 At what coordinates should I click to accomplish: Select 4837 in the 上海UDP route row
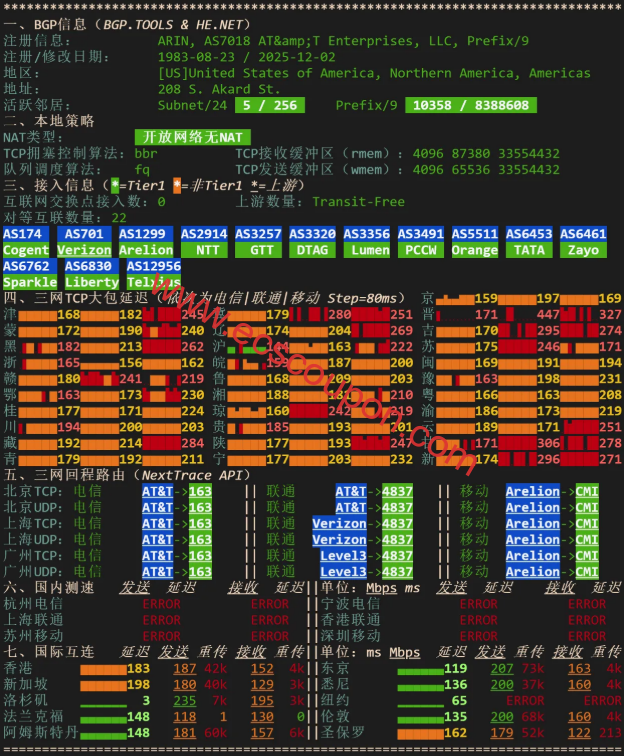pyautogui.click(x=397, y=540)
